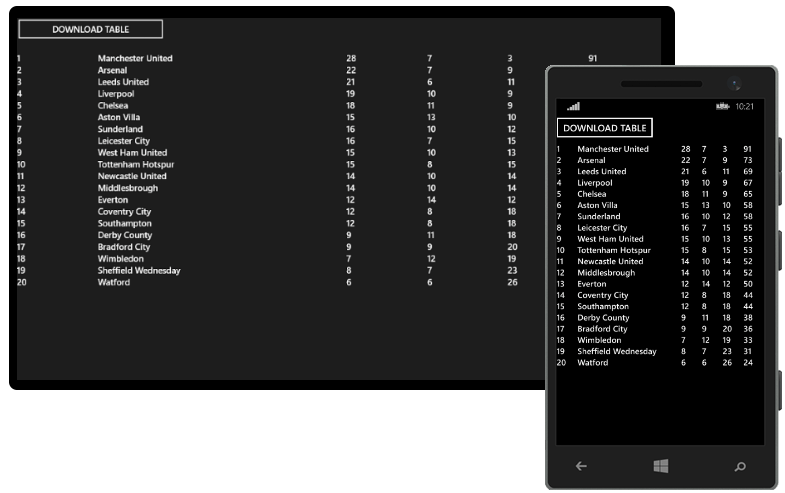Screen dimensions: 785x493
Task: Tap Aston Villa on the phone list
Action: pyautogui.click(x=597, y=205)
